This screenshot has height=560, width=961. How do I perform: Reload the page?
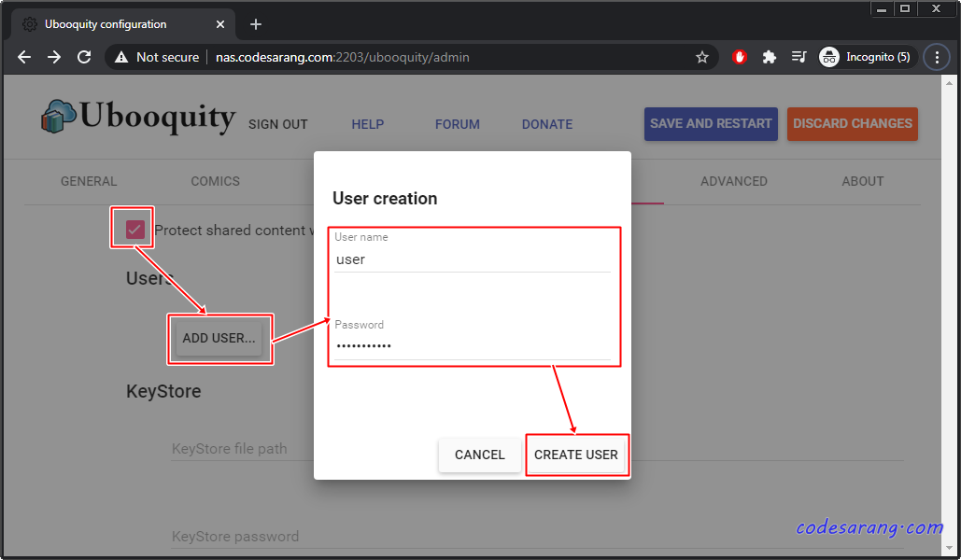click(84, 57)
